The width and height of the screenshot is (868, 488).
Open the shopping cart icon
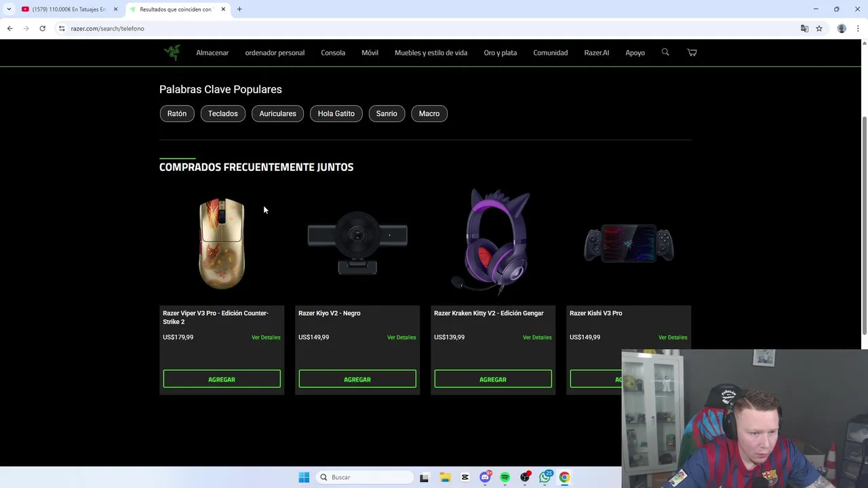(692, 52)
